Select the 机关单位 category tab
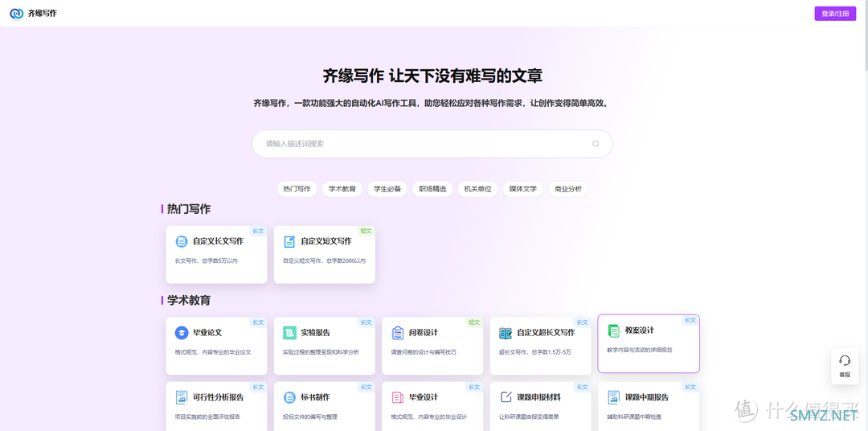Viewport: 868px width, 431px height. click(478, 189)
